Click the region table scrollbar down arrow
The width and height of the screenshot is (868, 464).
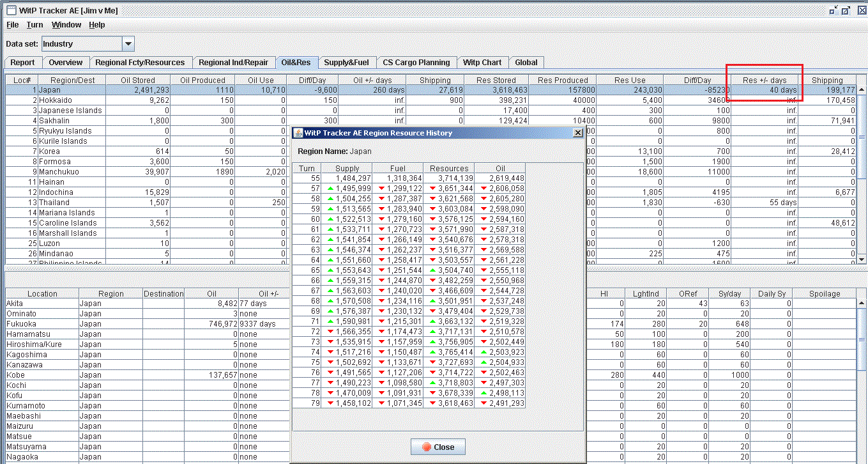[862, 259]
